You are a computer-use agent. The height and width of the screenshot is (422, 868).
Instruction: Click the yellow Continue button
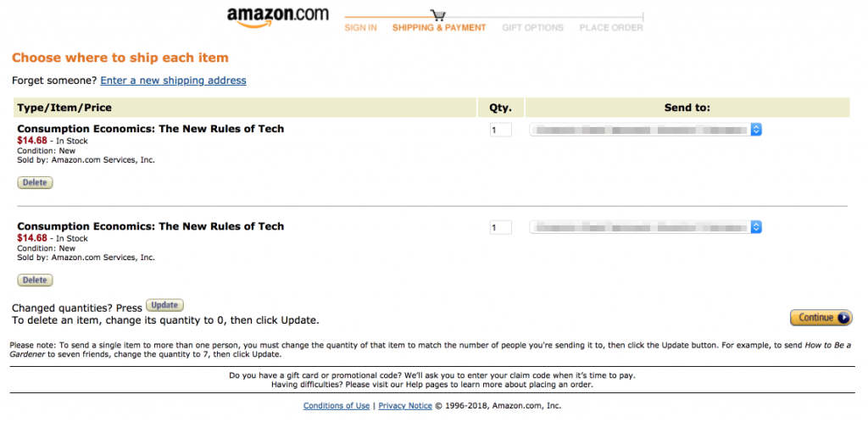821,318
